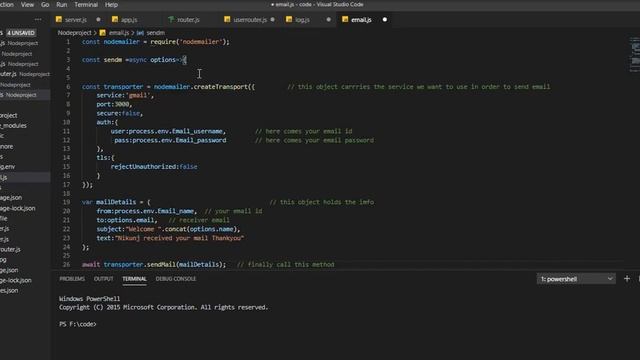Viewport: 640px width, 360px height.
Task: Click 'nodemailer.createTransport' on line 6
Action: pos(201,87)
